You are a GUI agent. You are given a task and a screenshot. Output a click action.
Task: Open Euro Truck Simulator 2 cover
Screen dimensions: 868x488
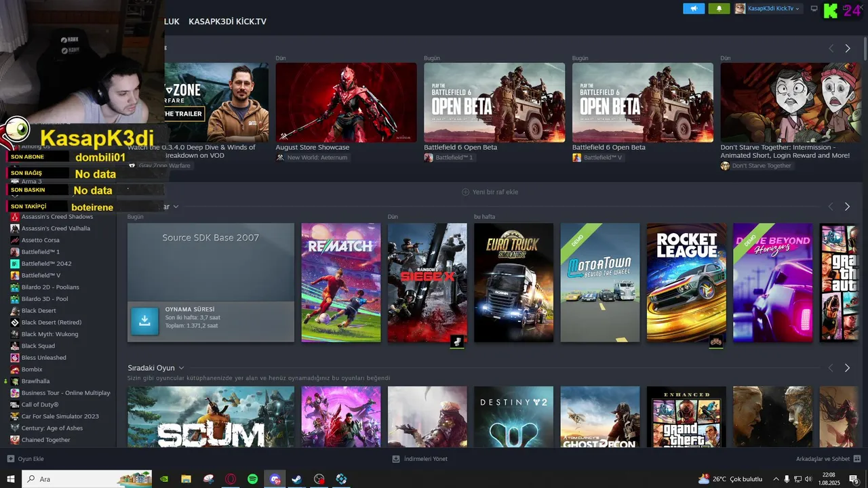[x=513, y=283]
